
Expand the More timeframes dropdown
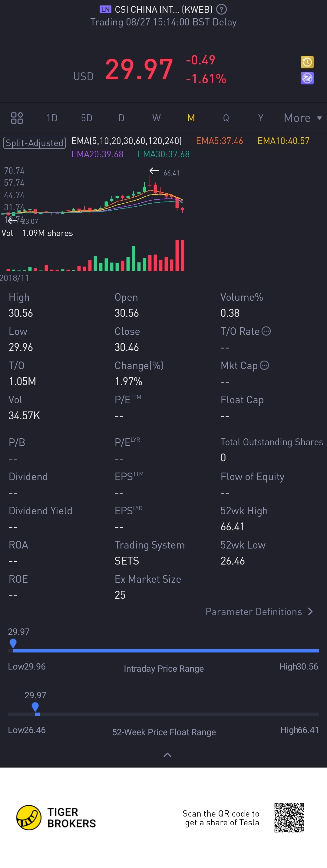[x=303, y=118]
